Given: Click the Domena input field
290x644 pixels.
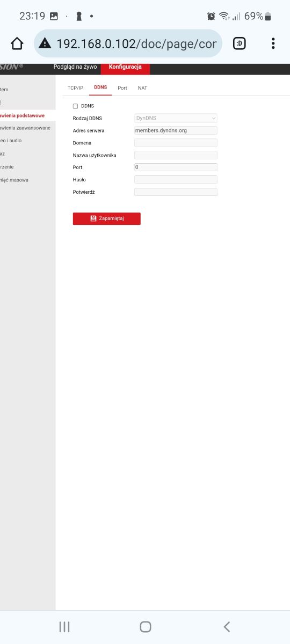Looking at the screenshot, I should click(x=176, y=143).
